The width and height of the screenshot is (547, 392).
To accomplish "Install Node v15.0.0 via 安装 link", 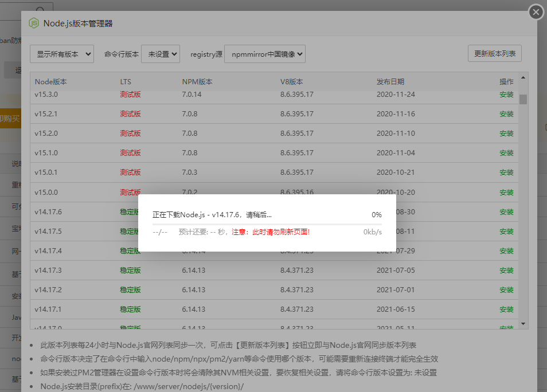I will (x=506, y=193).
